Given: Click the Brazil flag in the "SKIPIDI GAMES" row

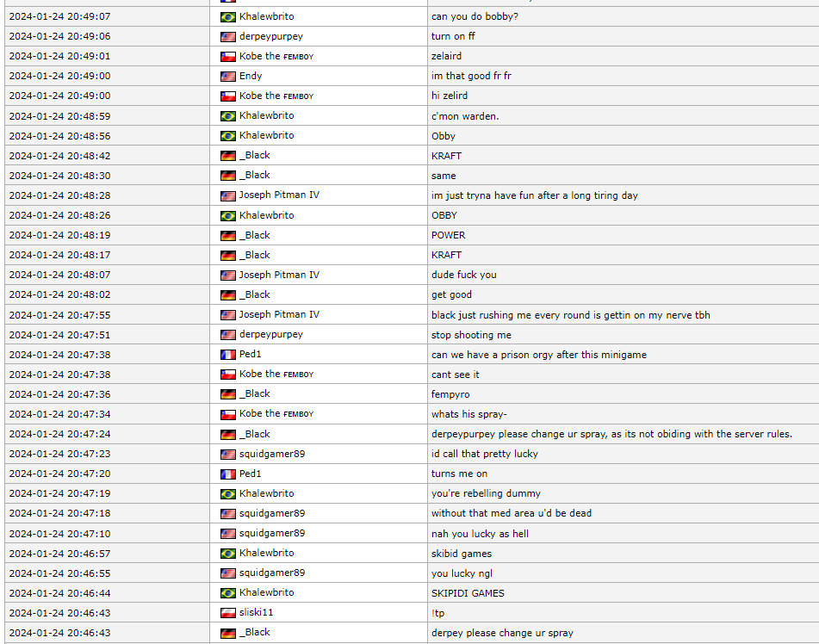Looking at the screenshot, I should tap(228, 593).
